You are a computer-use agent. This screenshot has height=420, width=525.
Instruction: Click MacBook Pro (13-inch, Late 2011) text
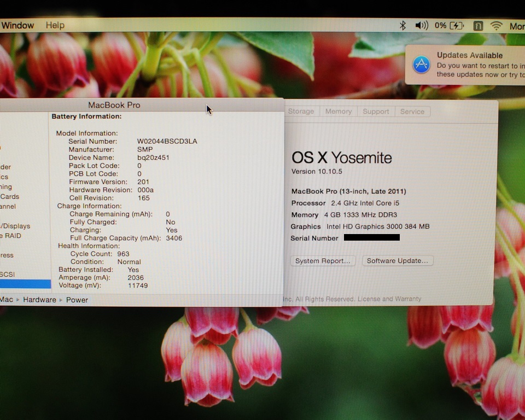click(x=348, y=191)
